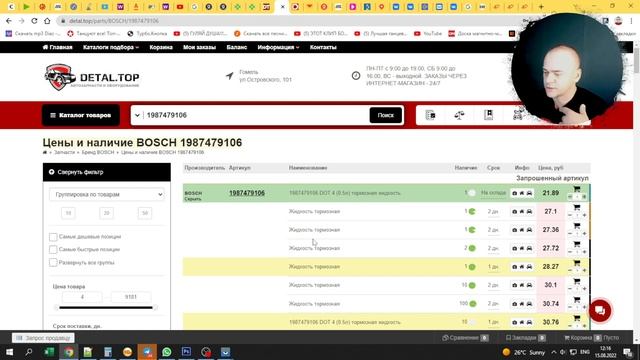640x360 pixels.
Task: Open WhatsApp from the taskbar
Action: point(167,352)
